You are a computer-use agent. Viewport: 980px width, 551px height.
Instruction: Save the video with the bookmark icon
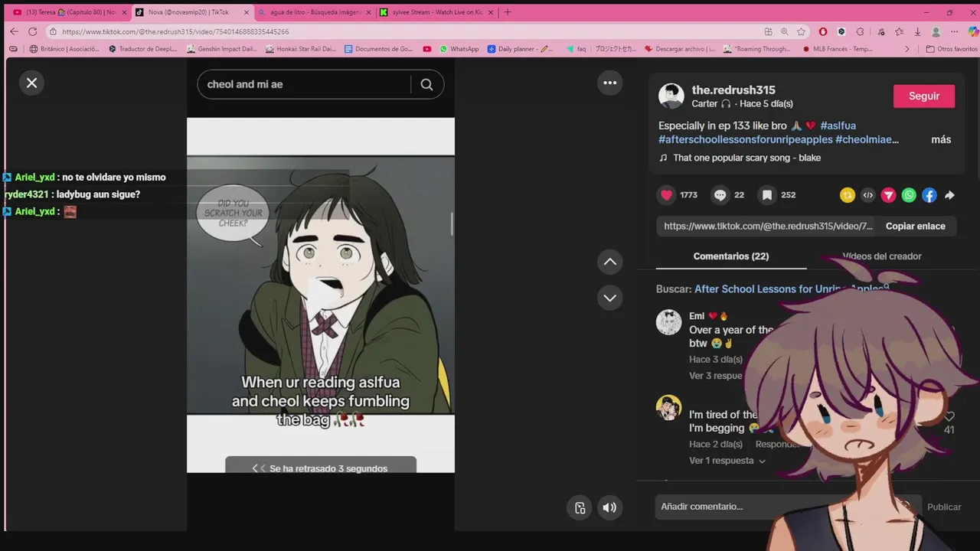pyautogui.click(x=766, y=195)
